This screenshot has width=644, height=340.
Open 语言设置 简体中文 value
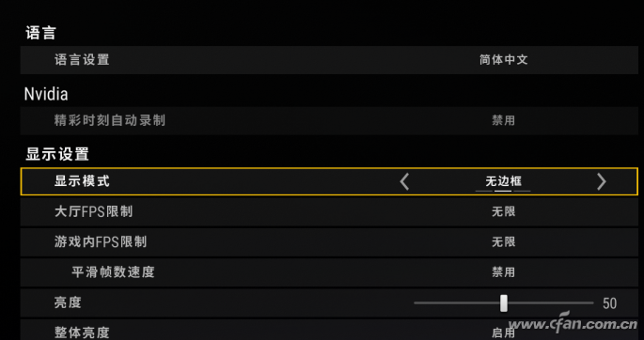pyautogui.click(x=503, y=60)
